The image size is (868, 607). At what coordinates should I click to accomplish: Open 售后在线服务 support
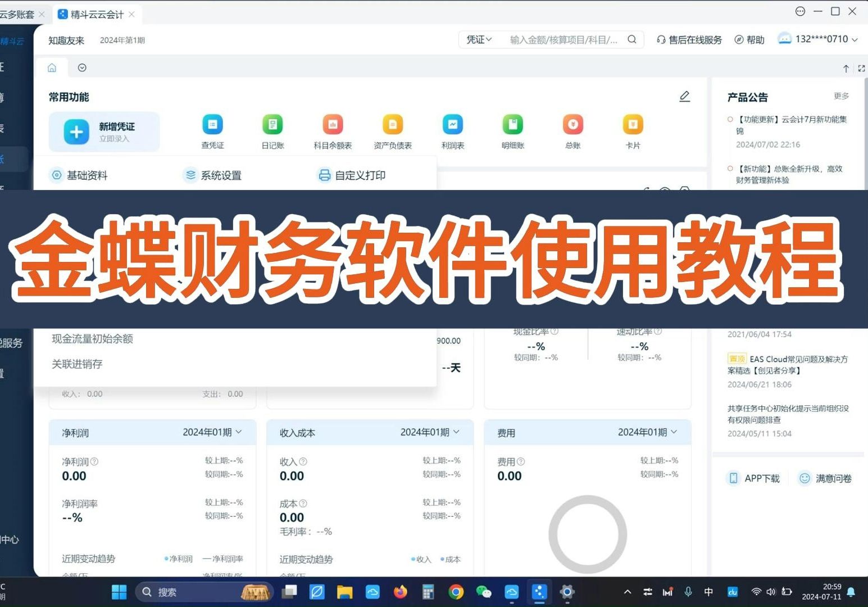pos(689,40)
